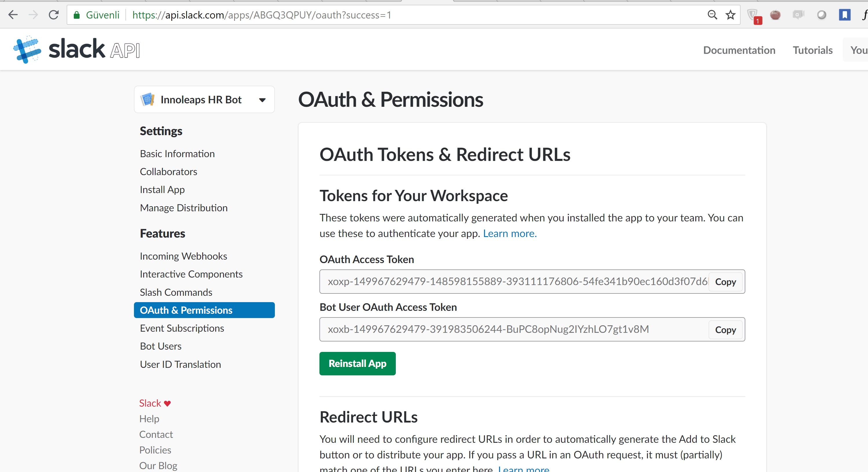Screen dimensions: 868x472
Task: Reload the page with refresh icon
Action: pyautogui.click(x=54, y=15)
